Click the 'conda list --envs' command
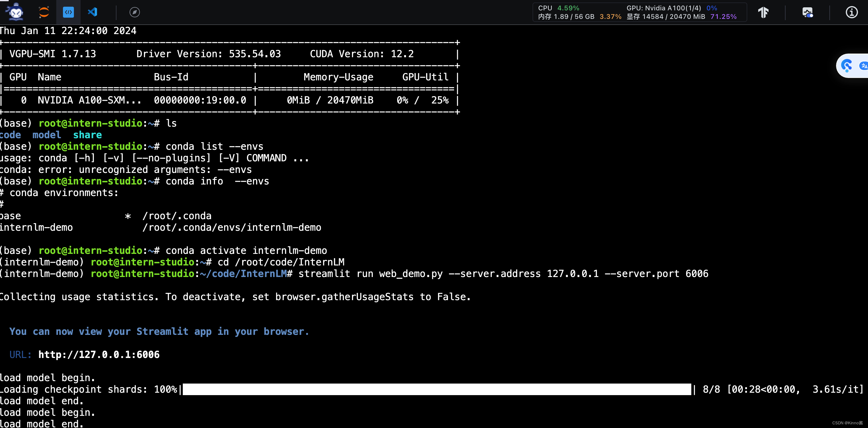The width and height of the screenshot is (868, 428). click(x=214, y=146)
